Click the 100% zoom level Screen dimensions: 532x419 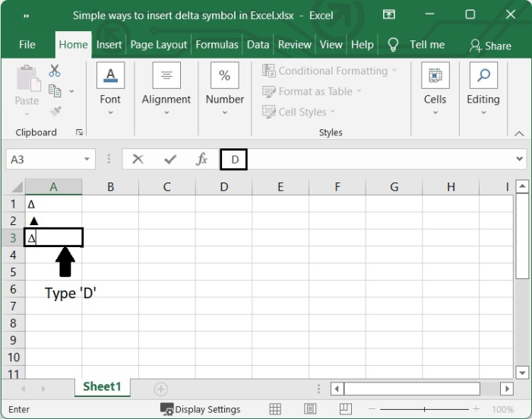pos(502,409)
